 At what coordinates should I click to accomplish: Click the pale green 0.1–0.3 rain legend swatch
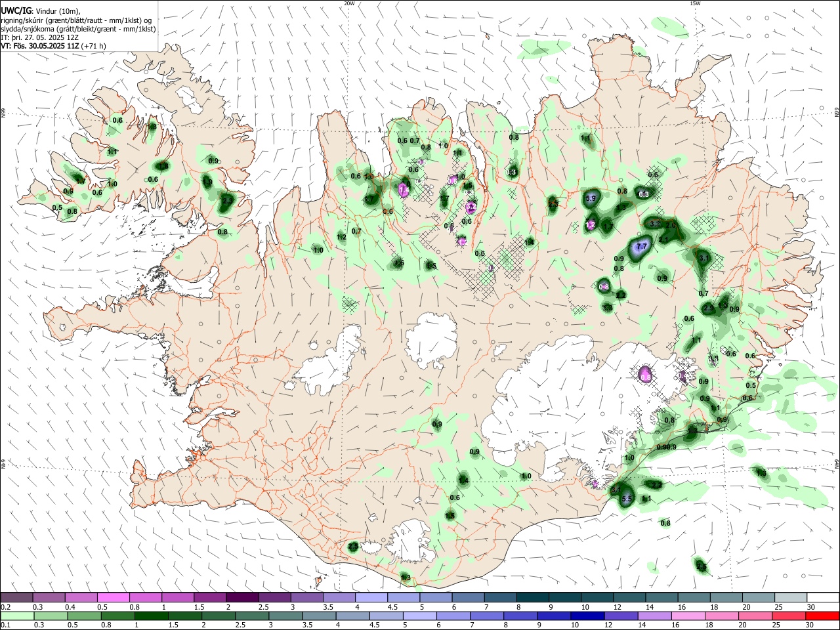click(16, 616)
